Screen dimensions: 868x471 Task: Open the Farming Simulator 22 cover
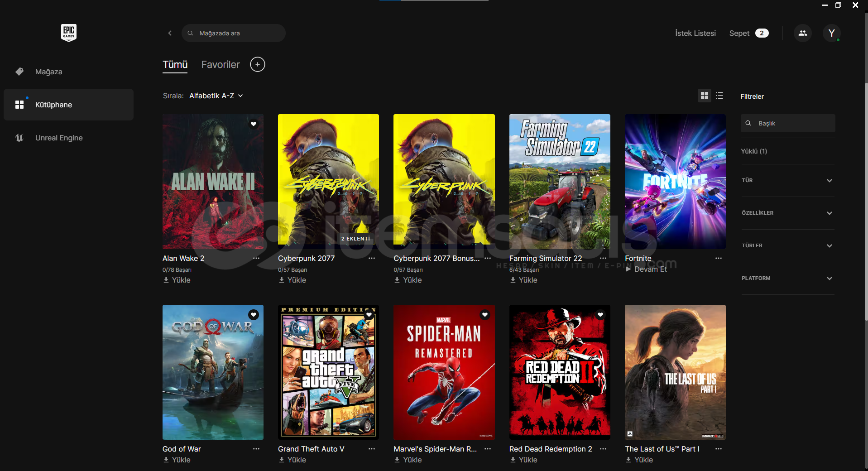(x=560, y=181)
